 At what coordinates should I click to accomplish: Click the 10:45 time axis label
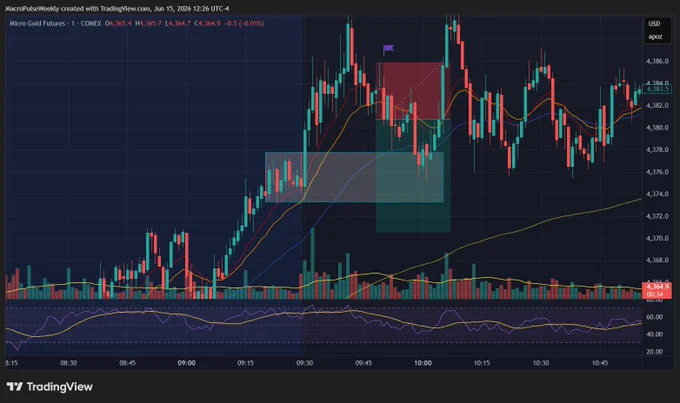click(x=600, y=363)
